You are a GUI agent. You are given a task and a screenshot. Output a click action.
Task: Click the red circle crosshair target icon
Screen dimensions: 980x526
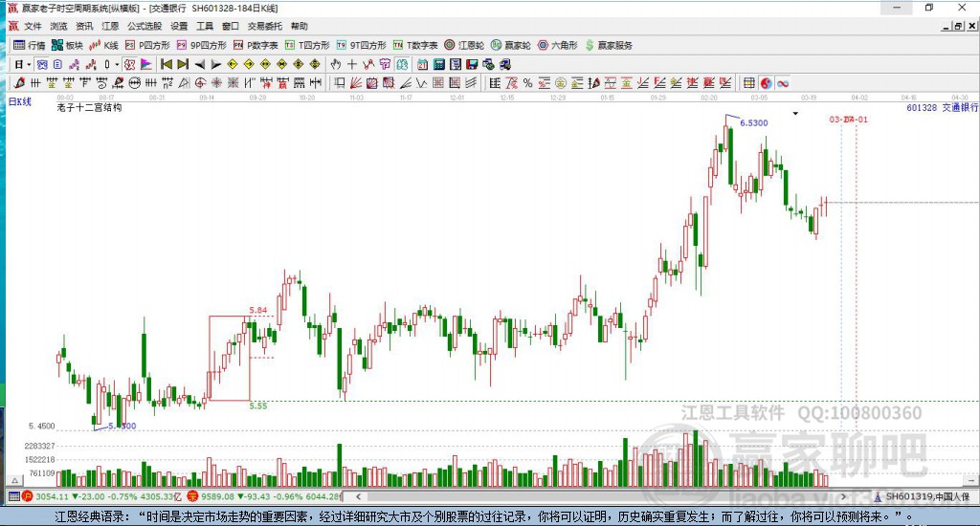pyautogui.click(x=200, y=83)
